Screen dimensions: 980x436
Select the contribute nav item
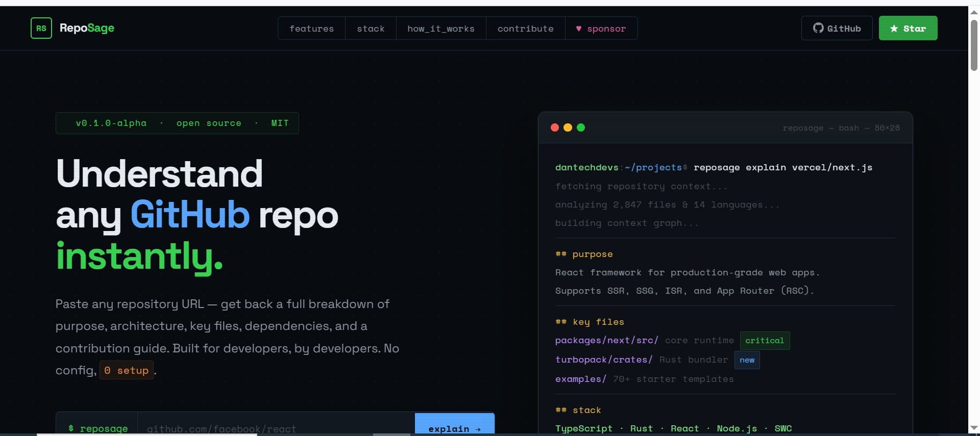pyautogui.click(x=525, y=29)
